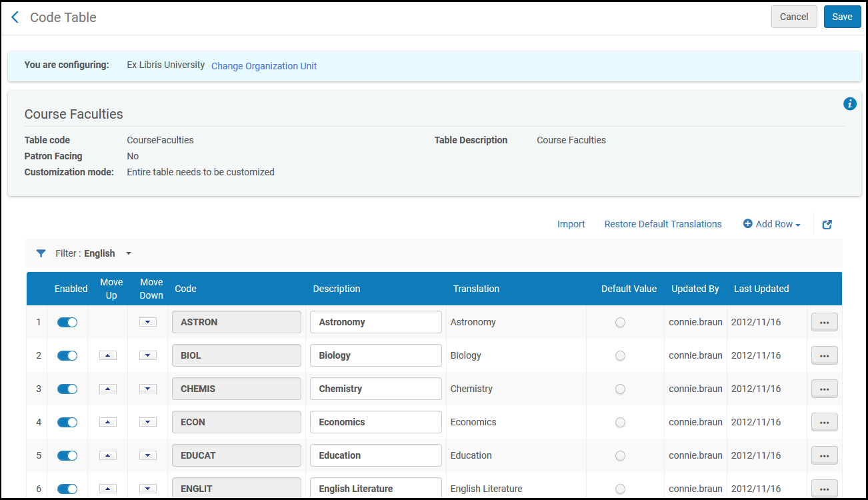Disable the ASTRON row toggle

[67, 322]
